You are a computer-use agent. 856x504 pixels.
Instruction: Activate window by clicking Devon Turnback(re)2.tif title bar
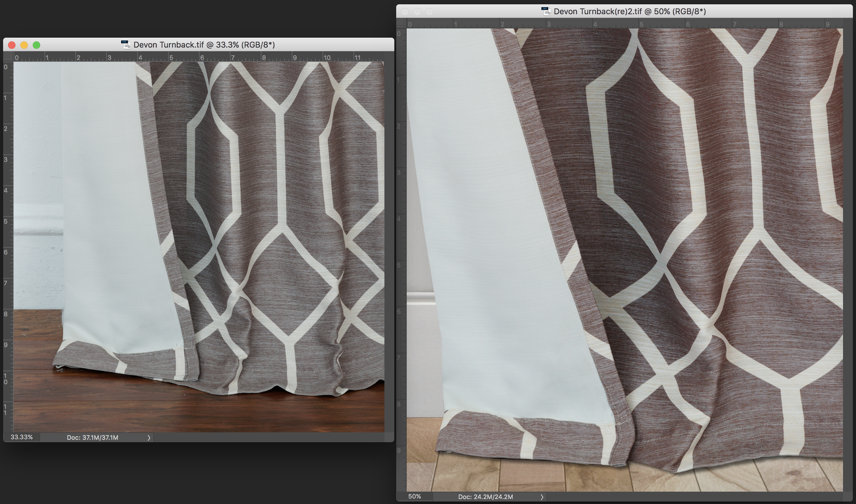point(765,11)
